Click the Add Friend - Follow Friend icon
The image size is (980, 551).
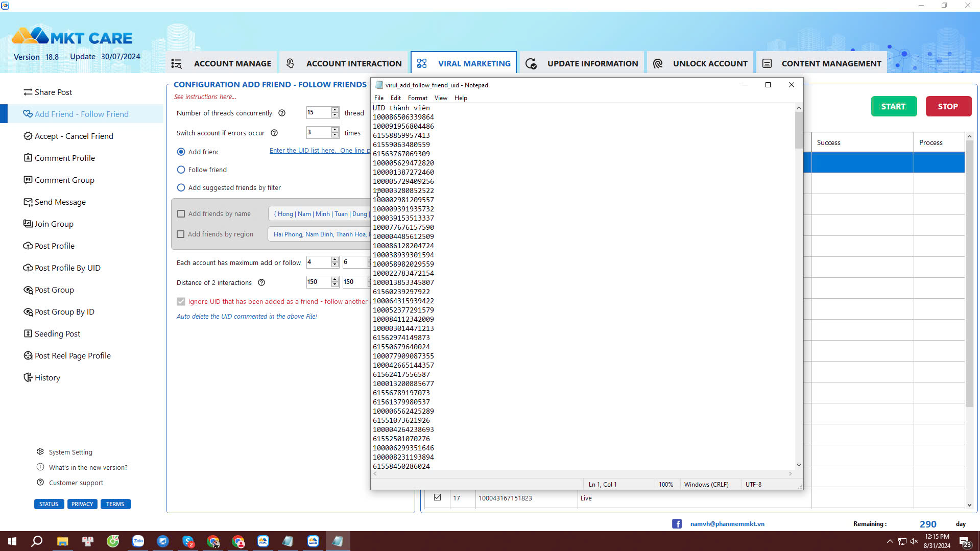pyautogui.click(x=28, y=114)
